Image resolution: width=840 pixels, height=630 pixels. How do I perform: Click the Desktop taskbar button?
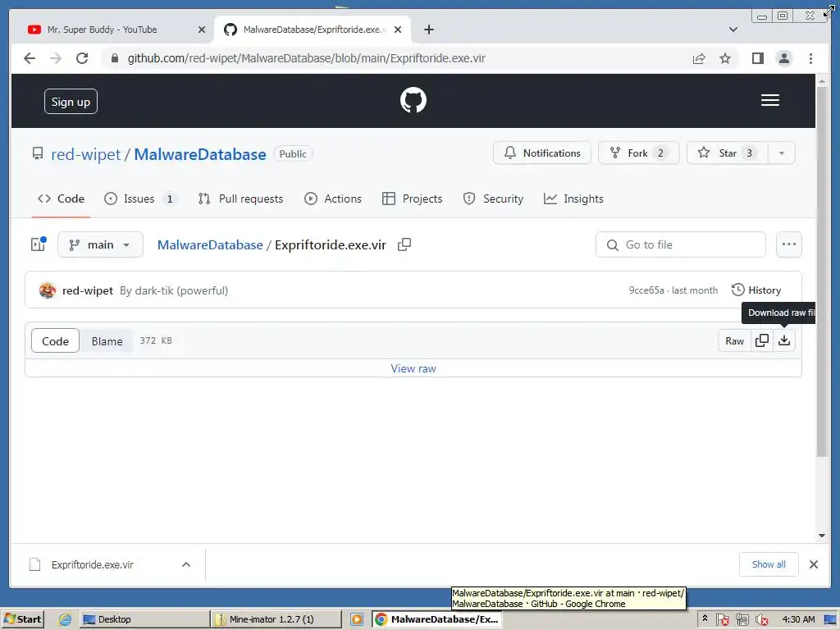pyautogui.click(x=144, y=619)
